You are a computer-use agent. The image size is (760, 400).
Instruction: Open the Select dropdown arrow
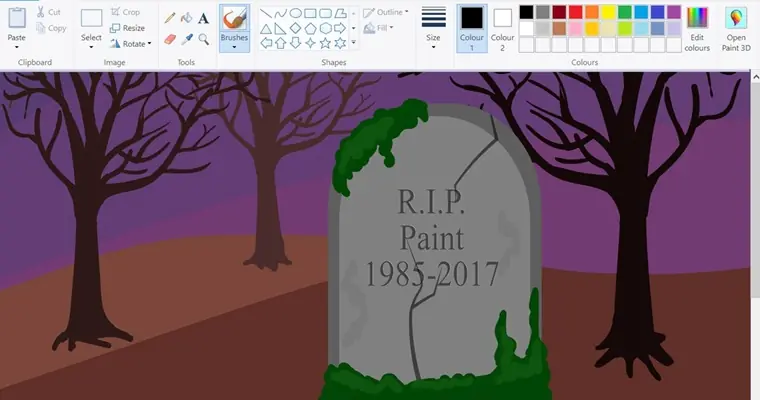[91, 47]
